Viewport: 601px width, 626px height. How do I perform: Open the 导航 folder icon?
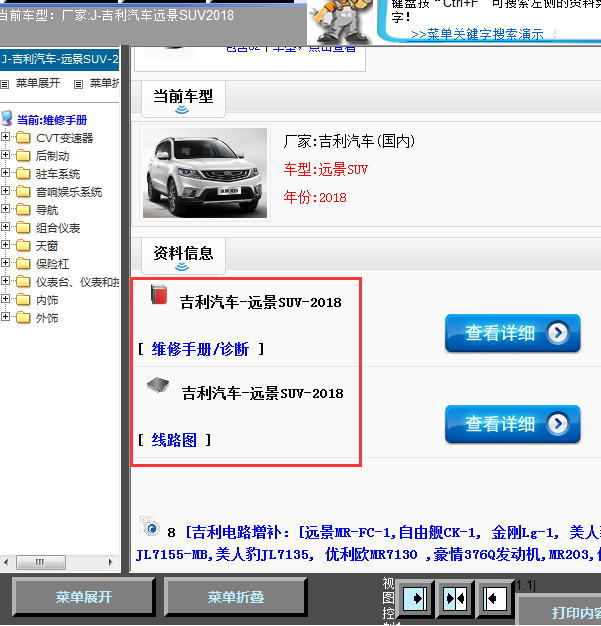[23, 210]
